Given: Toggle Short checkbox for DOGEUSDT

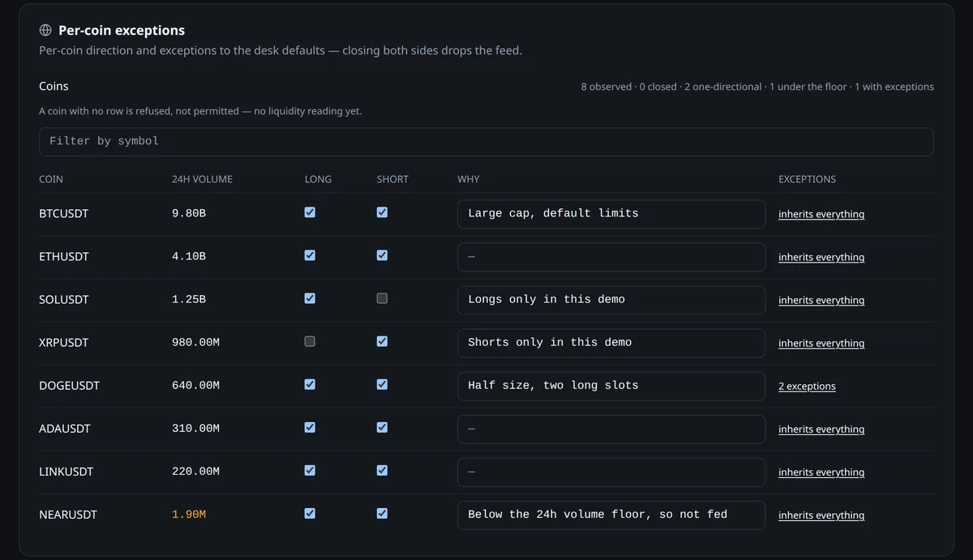Looking at the screenshot, I should click(382, 384).
